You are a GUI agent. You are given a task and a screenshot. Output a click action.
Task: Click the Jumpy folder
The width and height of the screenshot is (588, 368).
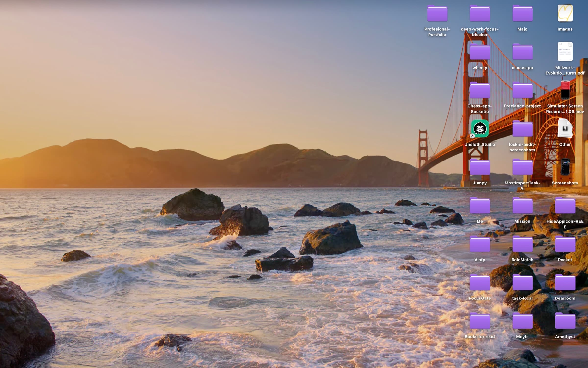[x=480, y=167]
